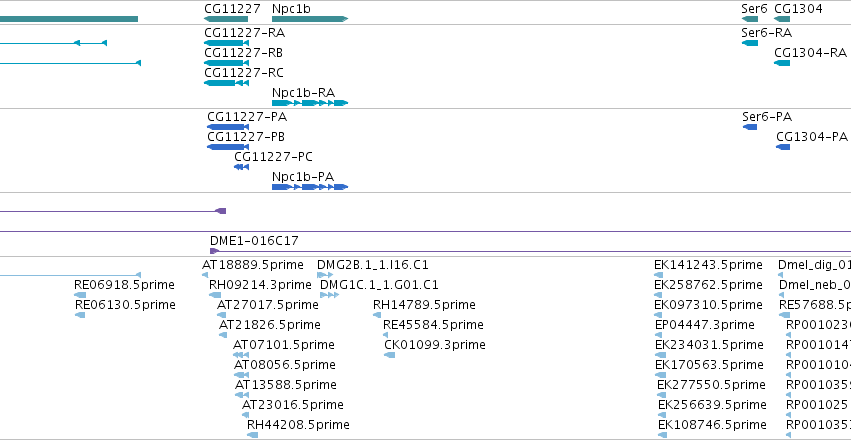
Task: Select the RH44208.5prime EST glyph
Action: [x=252, y=435]
